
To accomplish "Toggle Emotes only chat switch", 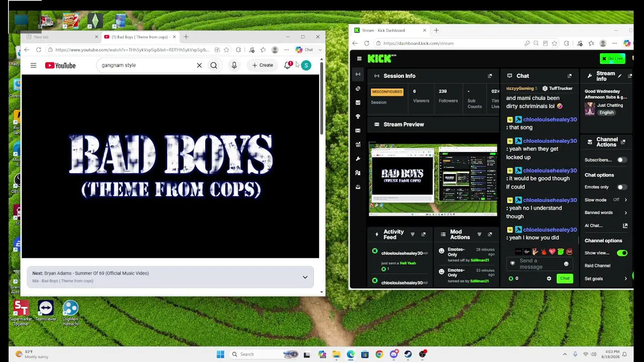I will [621, 187].
